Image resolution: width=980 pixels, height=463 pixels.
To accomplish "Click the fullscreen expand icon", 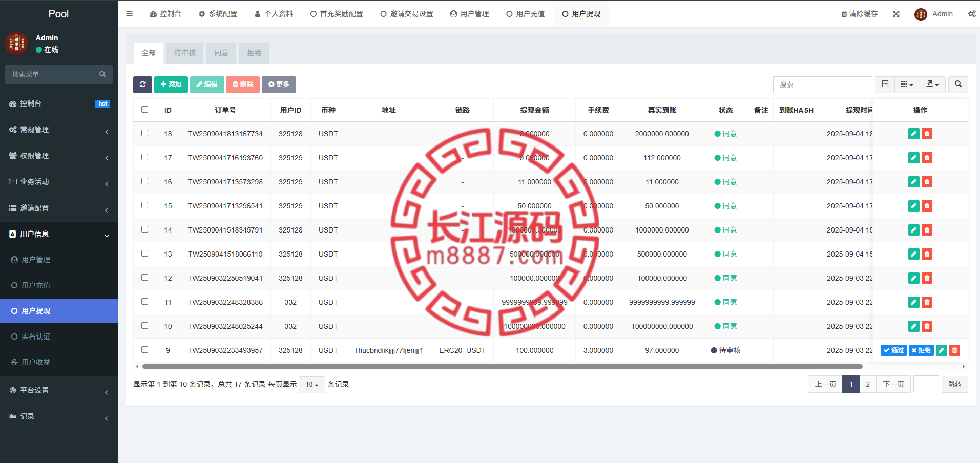I will tap(896, 14).
